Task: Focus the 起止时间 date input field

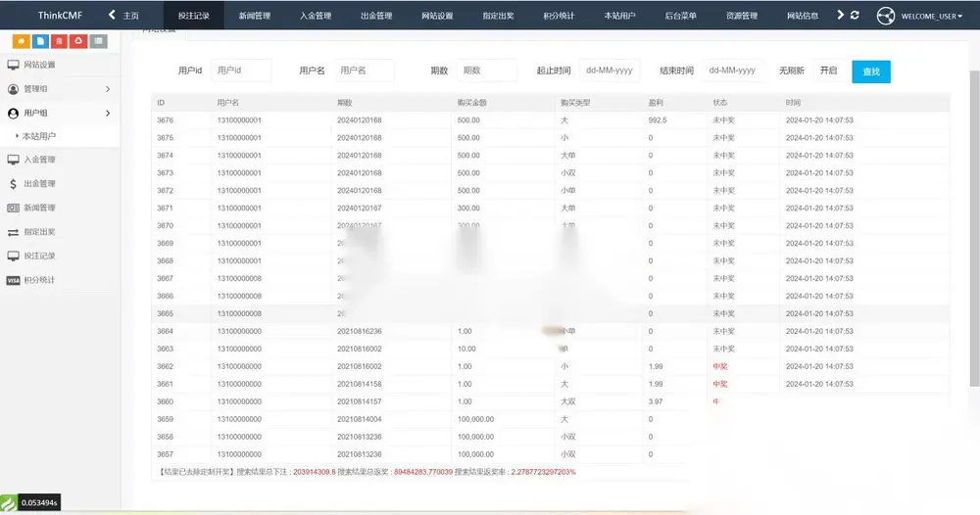Action: pyautogui.click(x=610, y=70)
